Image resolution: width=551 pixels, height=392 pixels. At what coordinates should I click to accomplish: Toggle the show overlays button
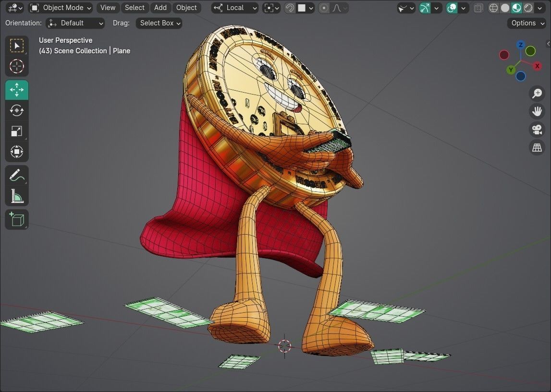[x=452, y=8]
